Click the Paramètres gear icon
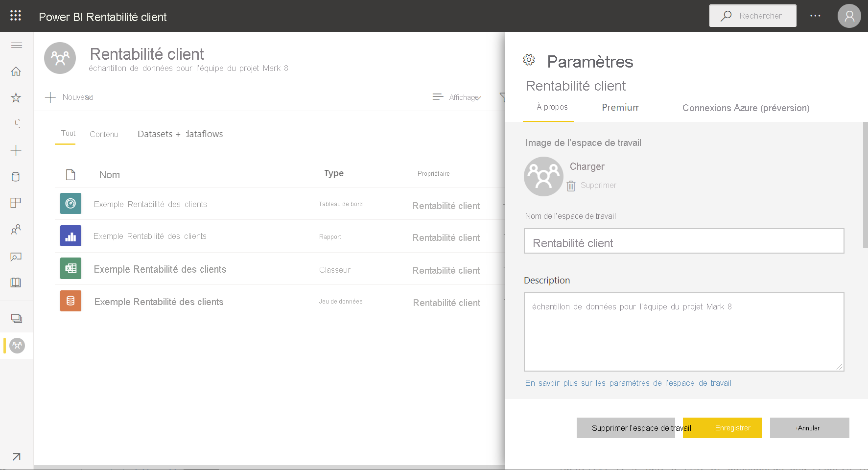The height and width of the screenshot is (470, 868). tap(529, 60)
